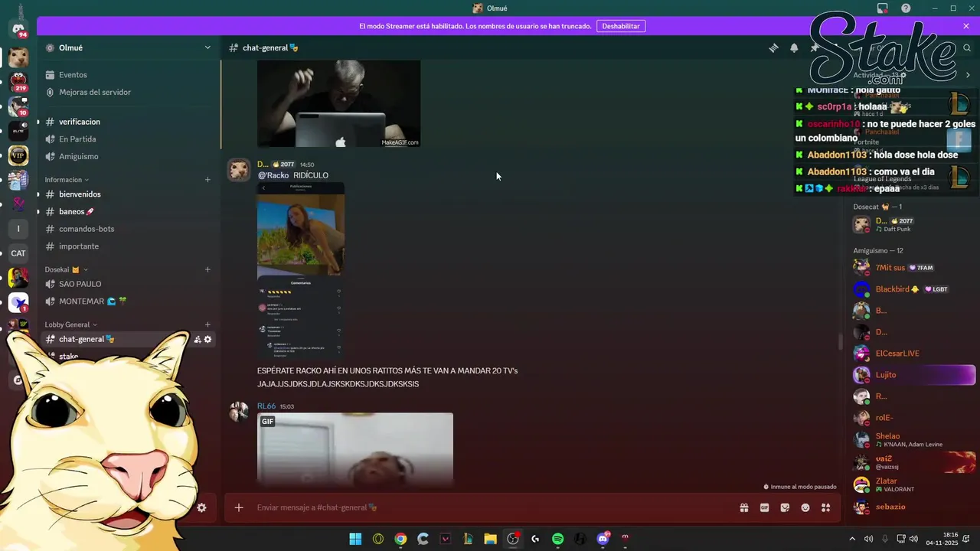This screenshot has width=980, height=551.
Task: Join the Amiguismo voice channel
Action: [129, 156]
